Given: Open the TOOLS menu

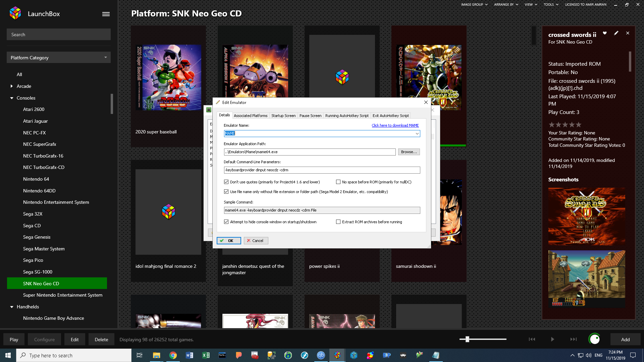Looking at the screenshot, I should pos(551,5).
